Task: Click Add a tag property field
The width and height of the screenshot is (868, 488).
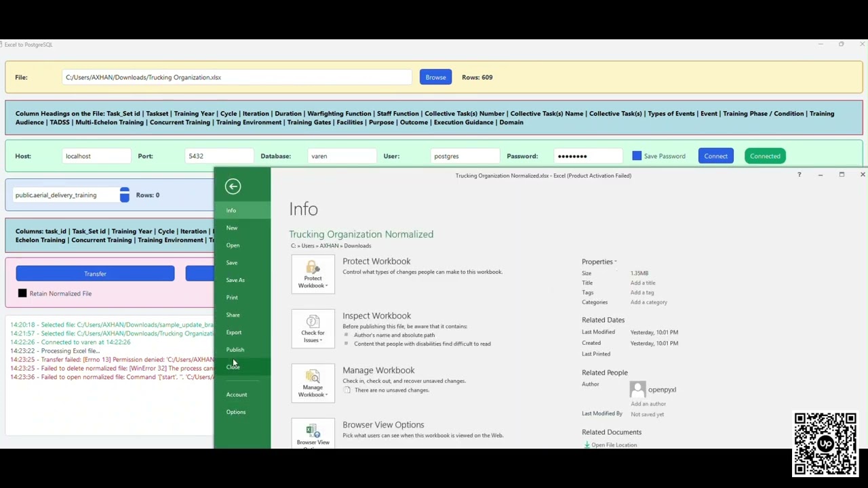Action: point(642,293)
